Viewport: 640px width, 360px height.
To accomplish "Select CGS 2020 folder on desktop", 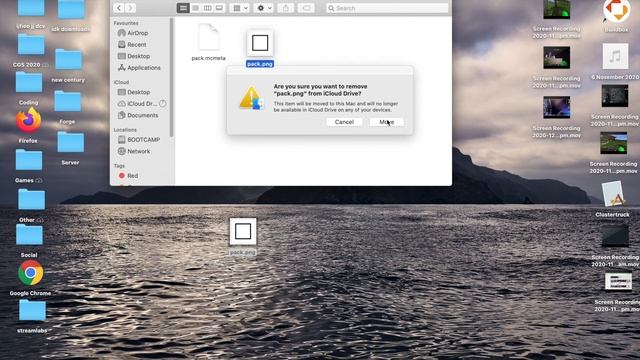I will pos(31,51).
